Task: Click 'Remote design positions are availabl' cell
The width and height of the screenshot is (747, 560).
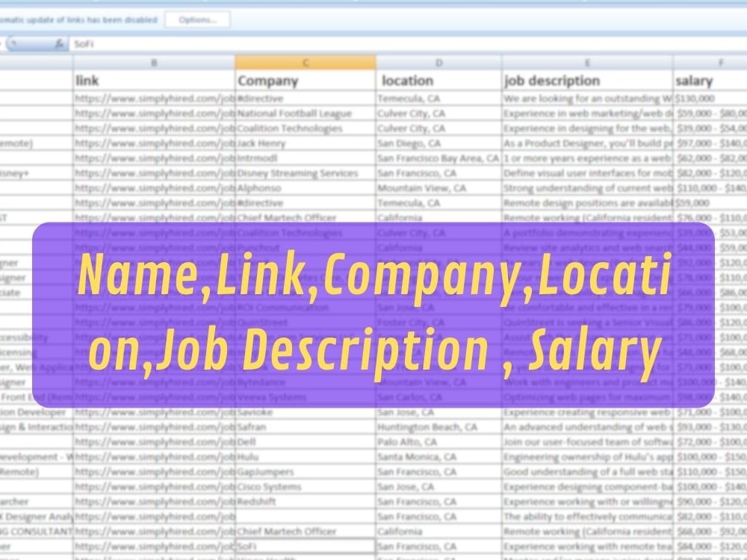Action: click(587, 203)
